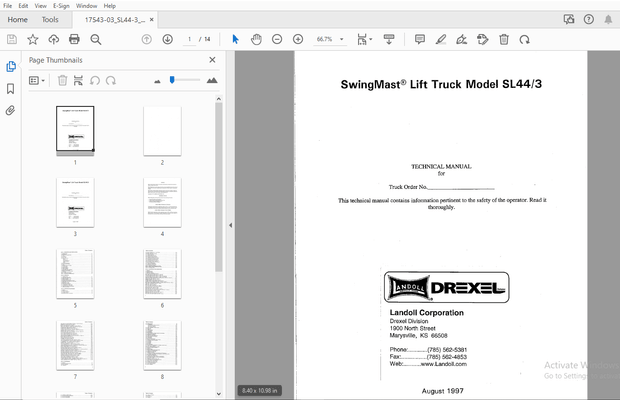Click the scrolling mode keyboard icon
Image resolution: width=620 pixels, height=400 pixels.
pos(389,39)
